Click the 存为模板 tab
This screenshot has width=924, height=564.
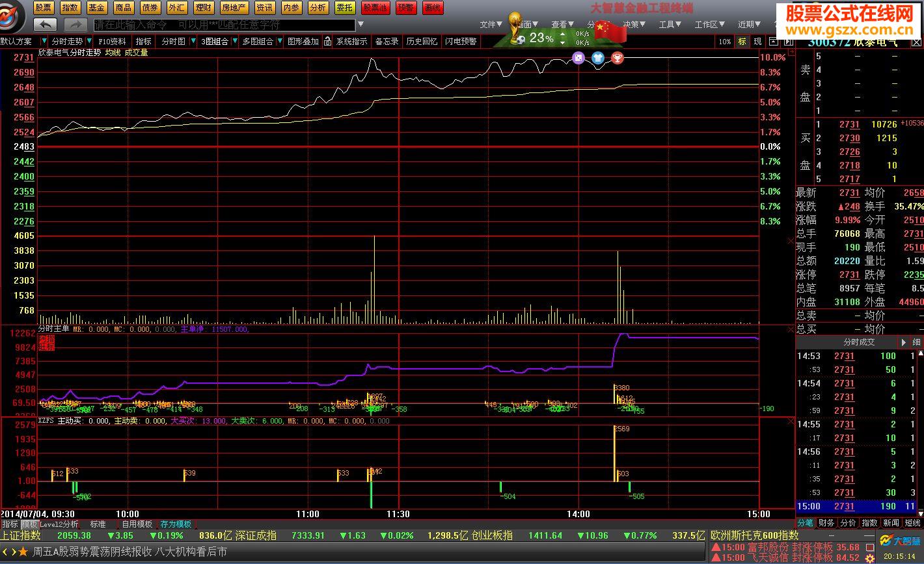(x=176, y=524)
